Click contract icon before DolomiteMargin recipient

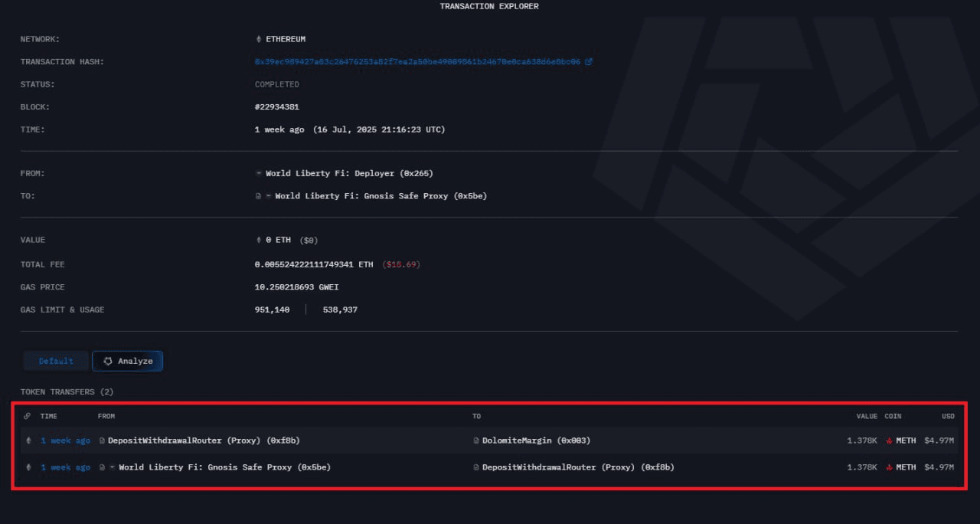click(476, 440)
